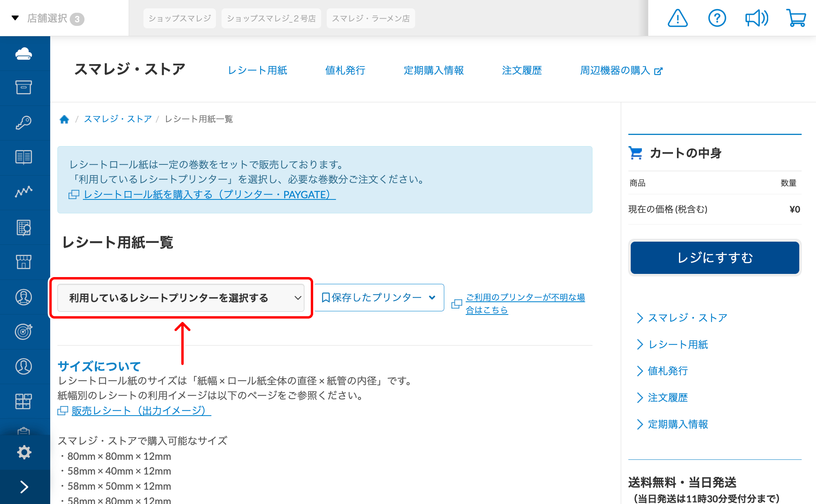816x504 pixels.
Task: Open the 店舗選択 store selector
Action: point(47,18)
